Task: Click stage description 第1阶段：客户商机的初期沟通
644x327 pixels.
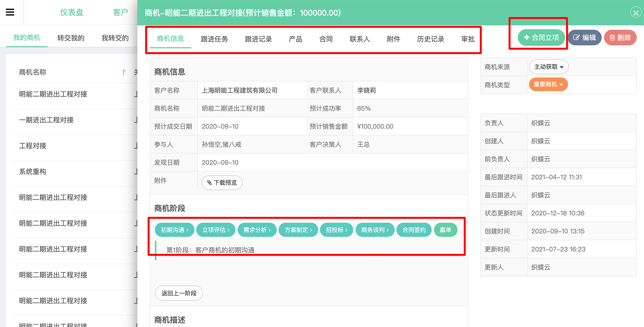Action: pos(210,250)
